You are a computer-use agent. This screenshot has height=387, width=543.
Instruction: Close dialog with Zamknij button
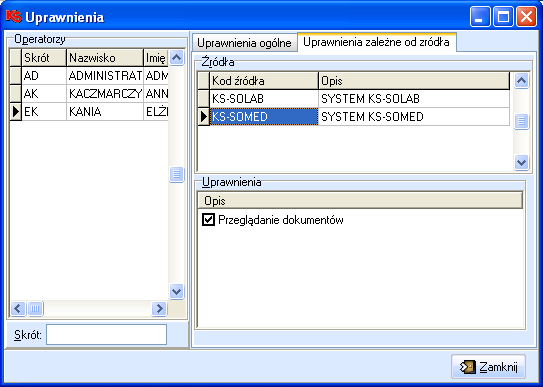[x=488, y=367]
